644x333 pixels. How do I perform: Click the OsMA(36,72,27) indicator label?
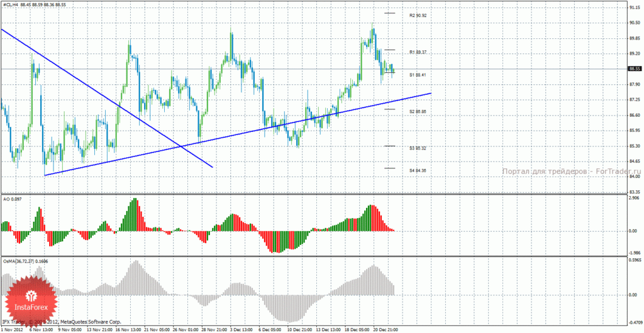23,260
